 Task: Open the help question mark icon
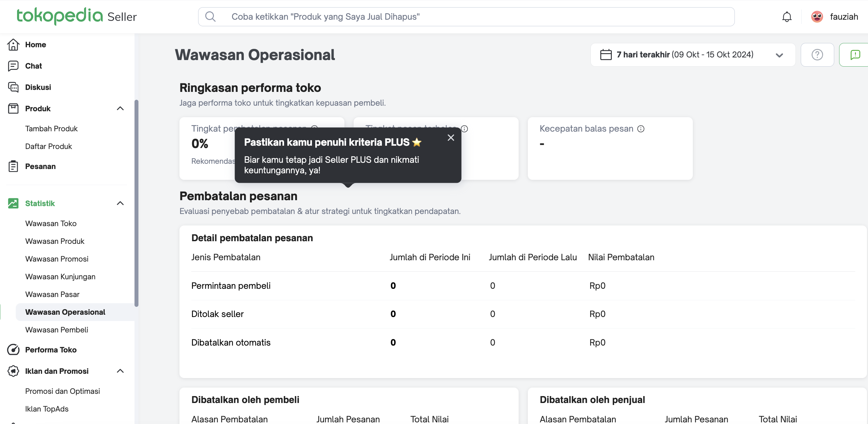(x=817, y=54)
